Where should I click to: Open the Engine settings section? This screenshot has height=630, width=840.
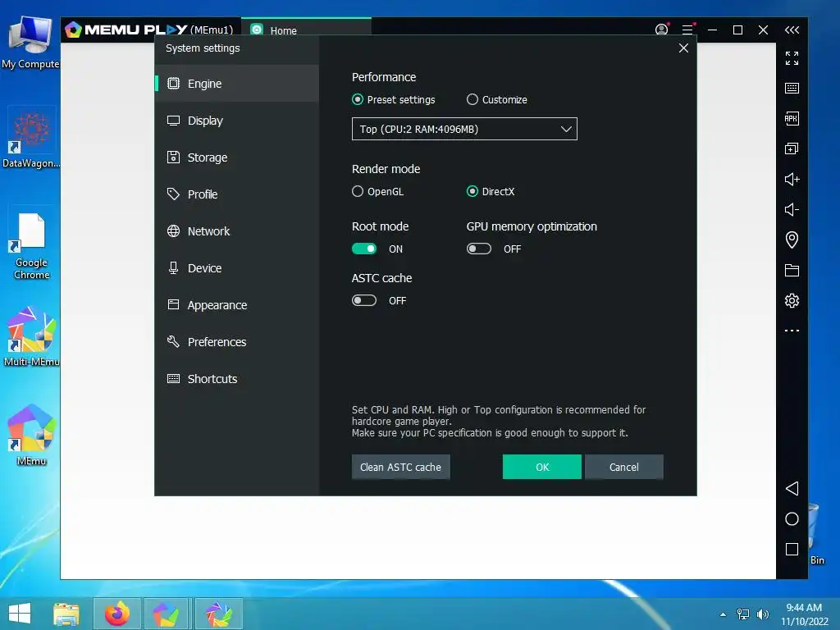pyautogui.click(x=237, y=84)
